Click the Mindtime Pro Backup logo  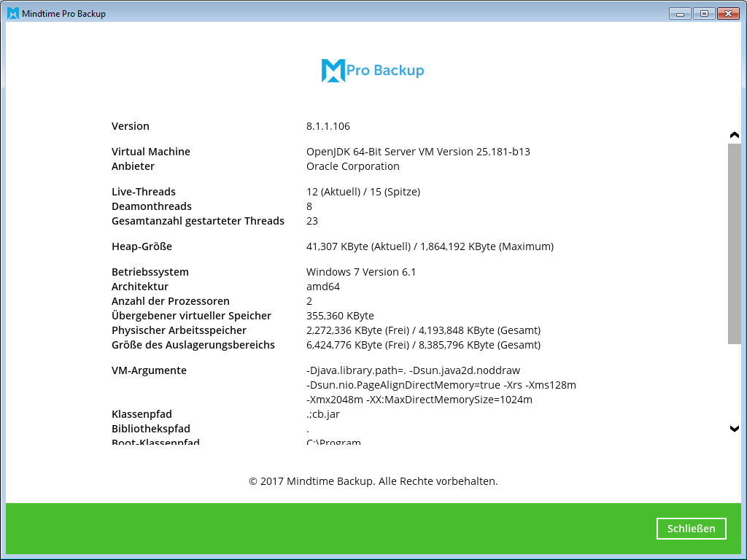point(373,71)
